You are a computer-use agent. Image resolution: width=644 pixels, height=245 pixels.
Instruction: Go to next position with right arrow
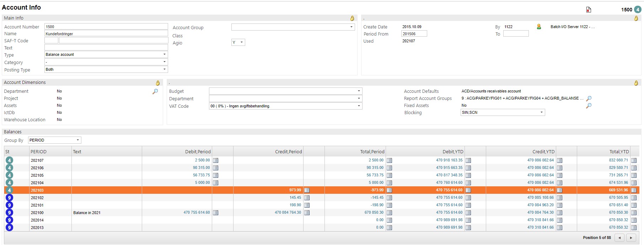click(x=631, y=238)
